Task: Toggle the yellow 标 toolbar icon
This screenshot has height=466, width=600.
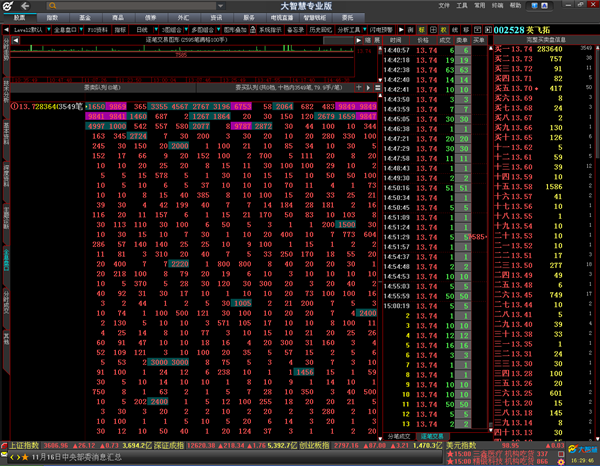Action: click(422, 29)
